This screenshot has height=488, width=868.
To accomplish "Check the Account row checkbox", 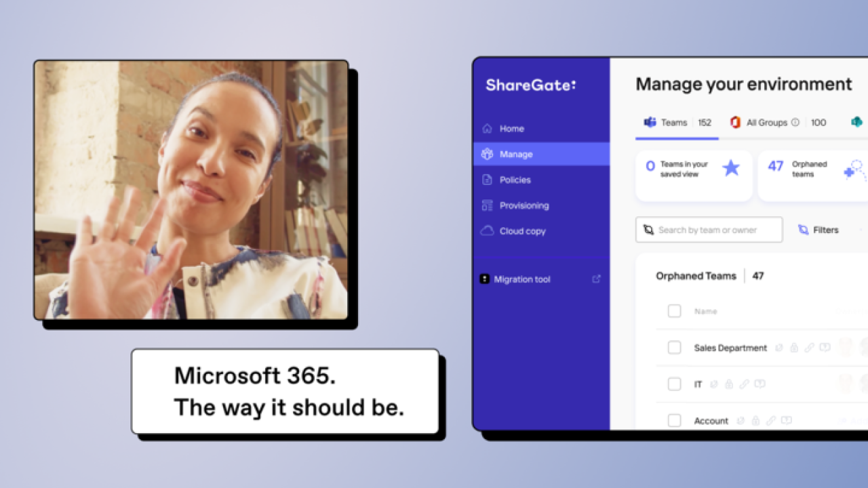I will pyautogui.click(x=674, y=421).
